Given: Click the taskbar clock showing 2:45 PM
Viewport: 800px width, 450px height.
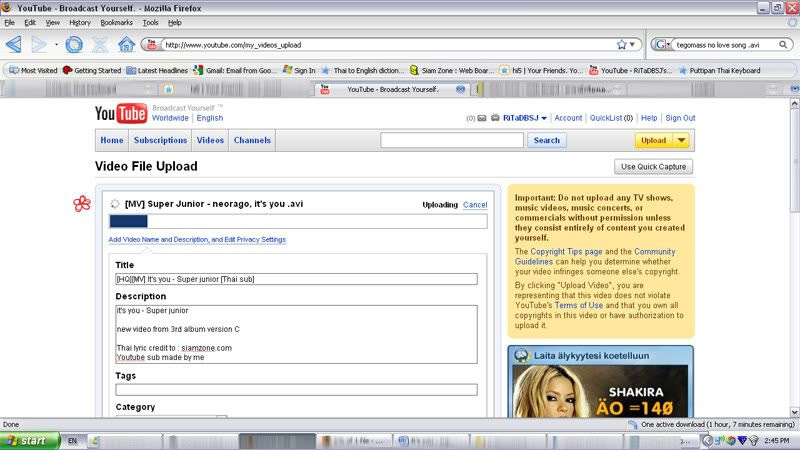Looking at the screenshot, I should coord(777,441).
